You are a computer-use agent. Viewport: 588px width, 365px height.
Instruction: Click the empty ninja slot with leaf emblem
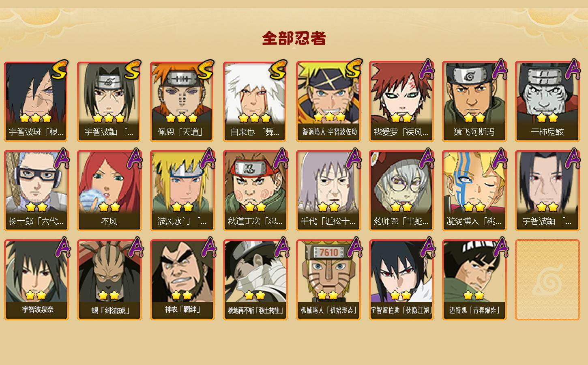(x=547, y=280)
